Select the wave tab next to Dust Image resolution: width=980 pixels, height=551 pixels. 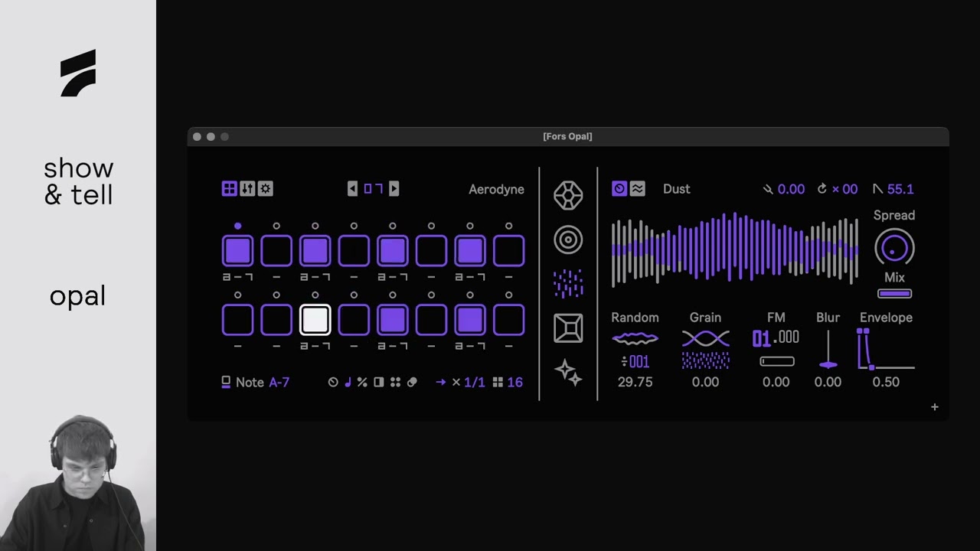coord(637,189)
